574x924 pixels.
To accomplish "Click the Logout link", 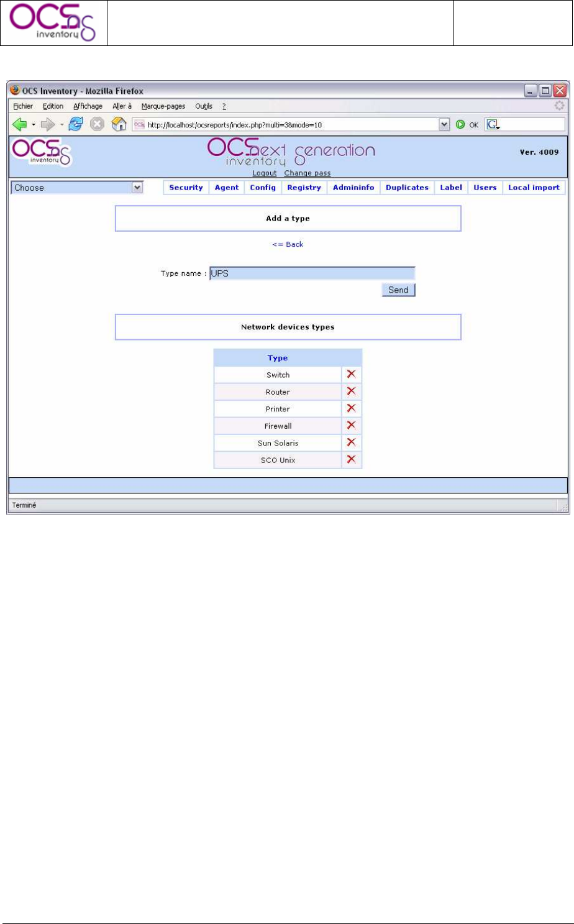I will (x=265, y=173).
